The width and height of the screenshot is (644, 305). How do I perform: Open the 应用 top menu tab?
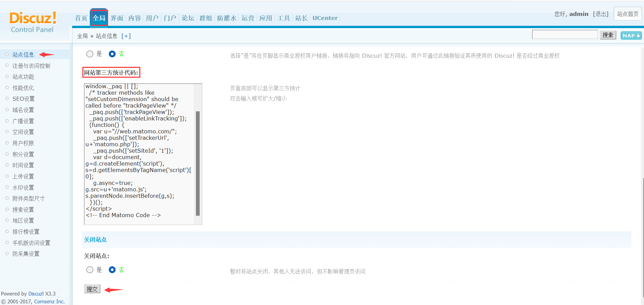coord(266,18)
